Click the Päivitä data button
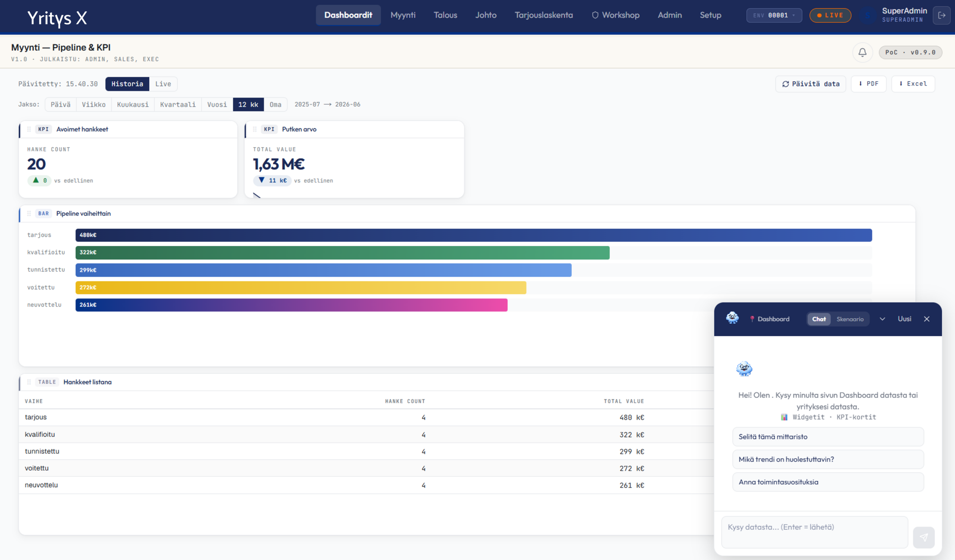 pos(811,84)
